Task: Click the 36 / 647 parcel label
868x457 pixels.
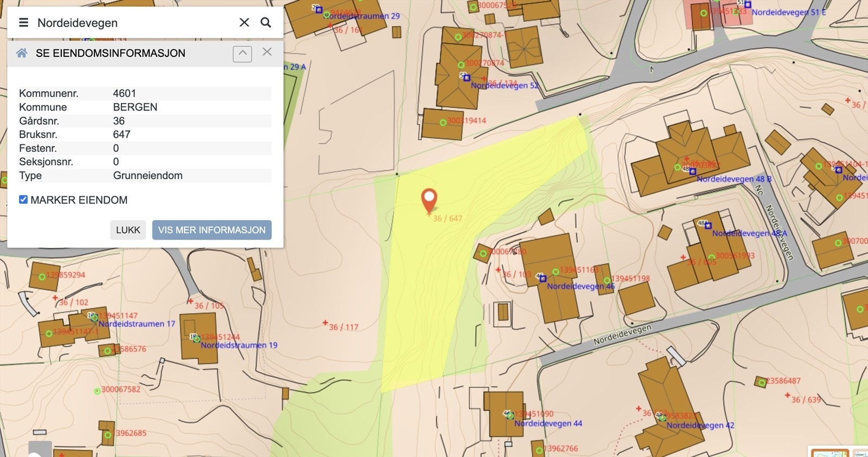Action: (448, 218)
